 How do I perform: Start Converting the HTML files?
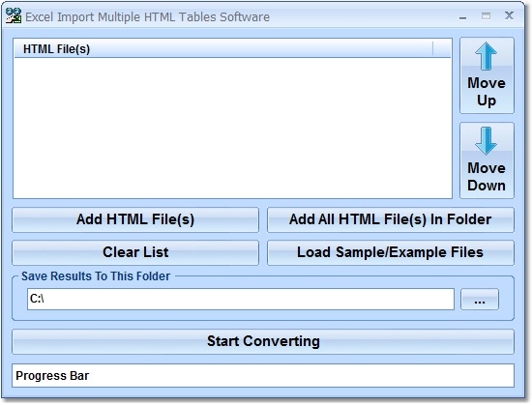pos(263,341)
